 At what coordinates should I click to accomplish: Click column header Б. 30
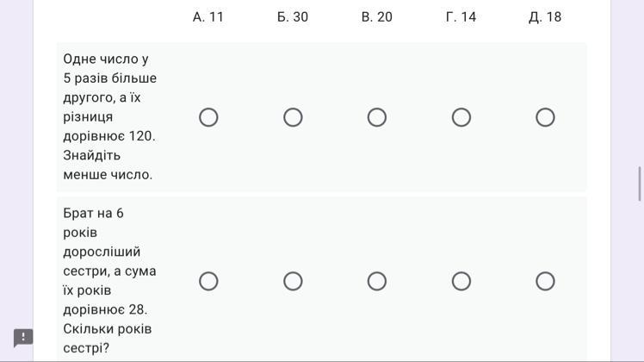[293, 17]
